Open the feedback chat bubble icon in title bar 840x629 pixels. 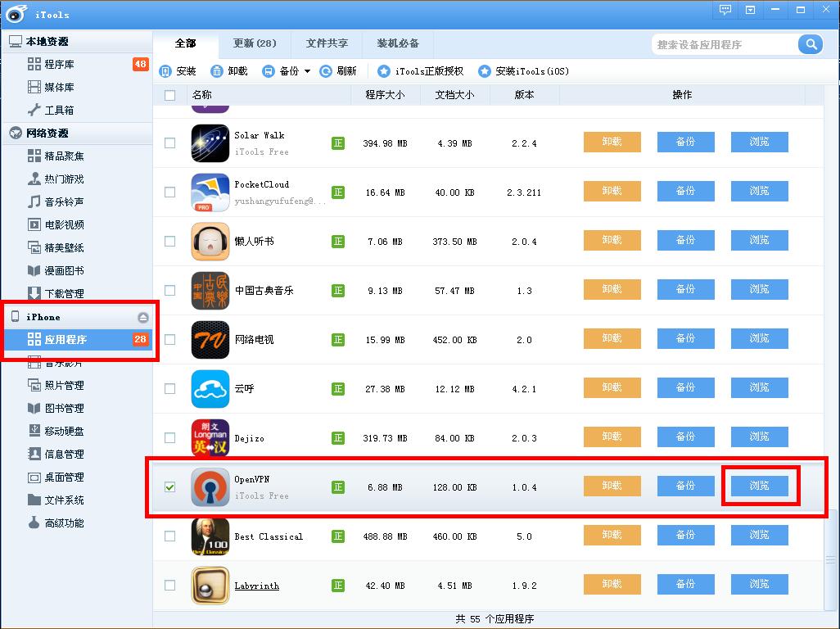(x=725, y=10)
